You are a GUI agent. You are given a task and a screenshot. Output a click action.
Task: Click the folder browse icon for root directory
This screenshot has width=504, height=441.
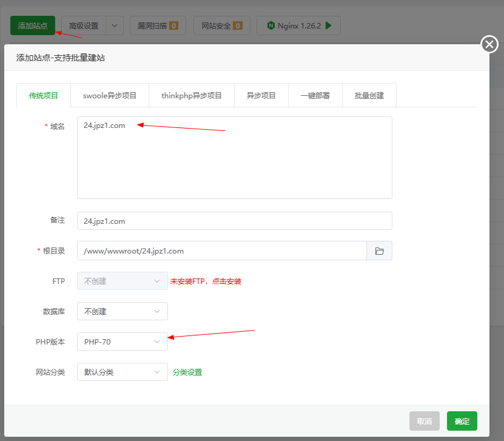pyautogui.click(x=379, y=251)
